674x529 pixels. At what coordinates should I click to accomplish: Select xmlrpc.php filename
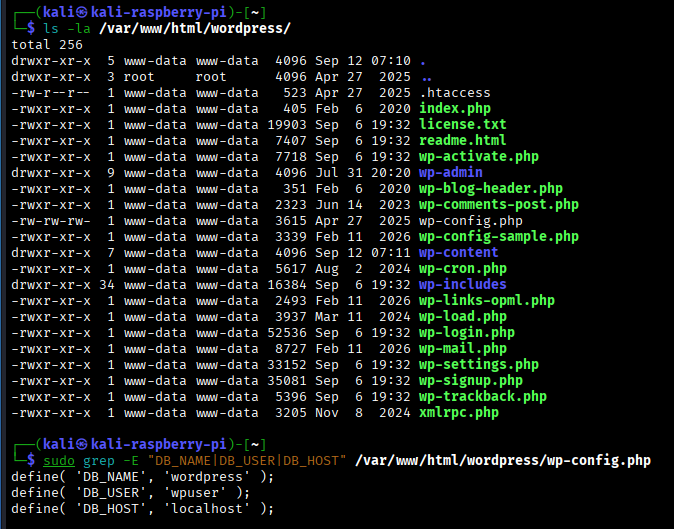click(459, 413)
